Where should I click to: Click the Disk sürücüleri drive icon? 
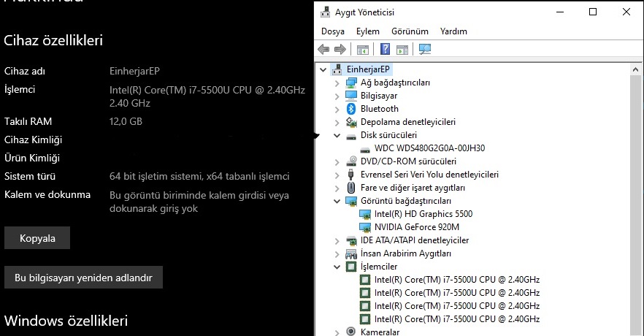coord(351,136)
